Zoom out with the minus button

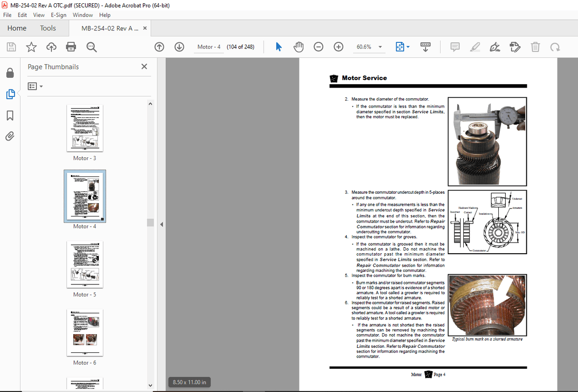[x=318, y=47]
